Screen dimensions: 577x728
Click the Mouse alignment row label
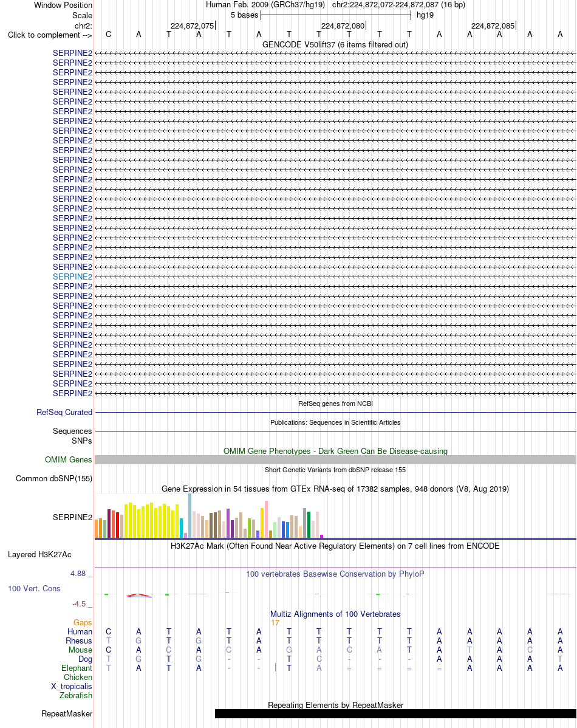[80, 650]
